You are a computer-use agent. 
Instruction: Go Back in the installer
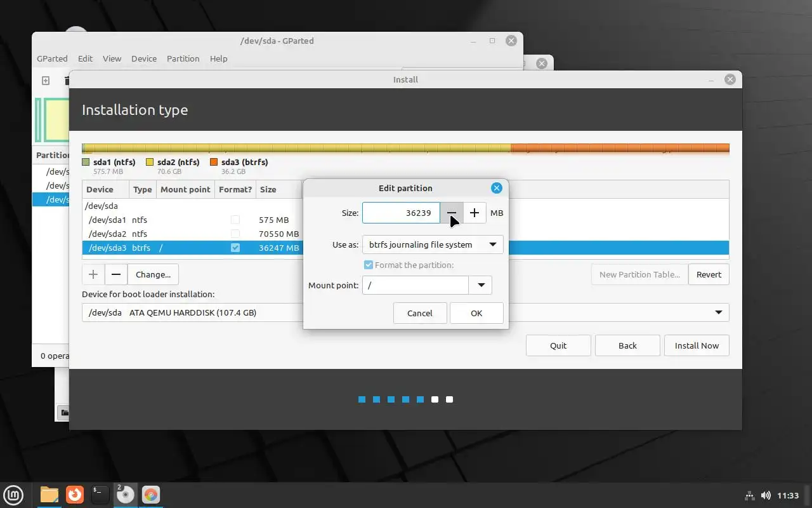pyautogui.click(x=627, y=345)
